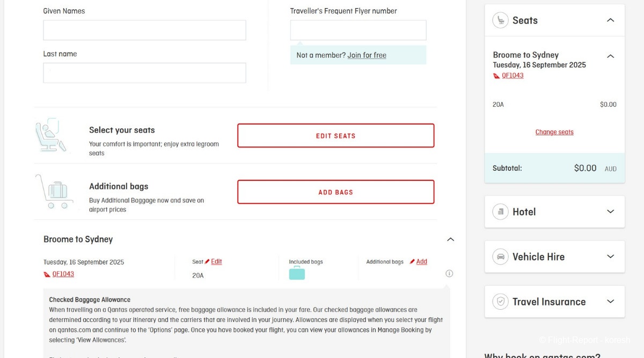
Task: Click the baggage trolley illustration
Action: 54,192
